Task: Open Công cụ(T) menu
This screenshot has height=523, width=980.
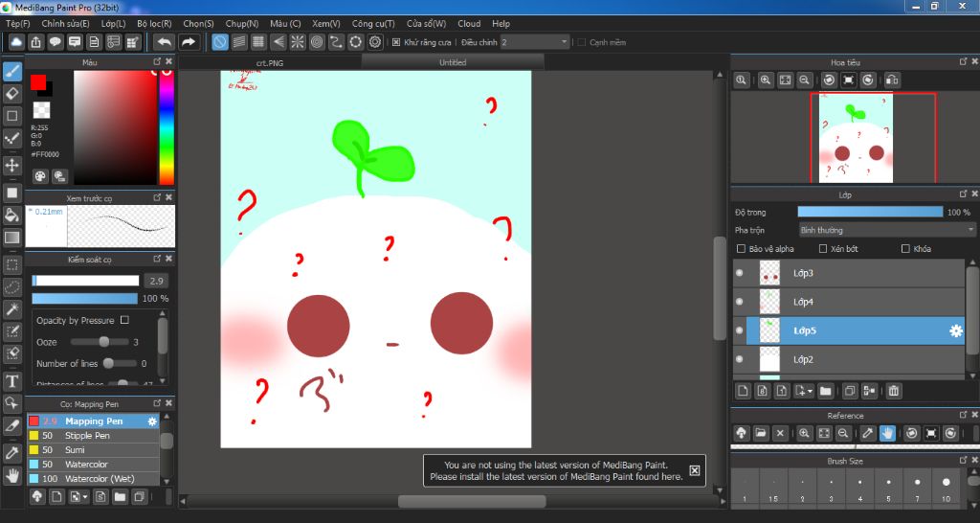Action: coord(373,24)
